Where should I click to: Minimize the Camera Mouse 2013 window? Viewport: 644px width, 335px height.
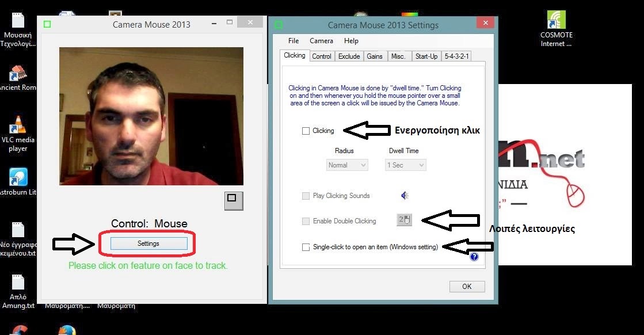click(214, 24)
